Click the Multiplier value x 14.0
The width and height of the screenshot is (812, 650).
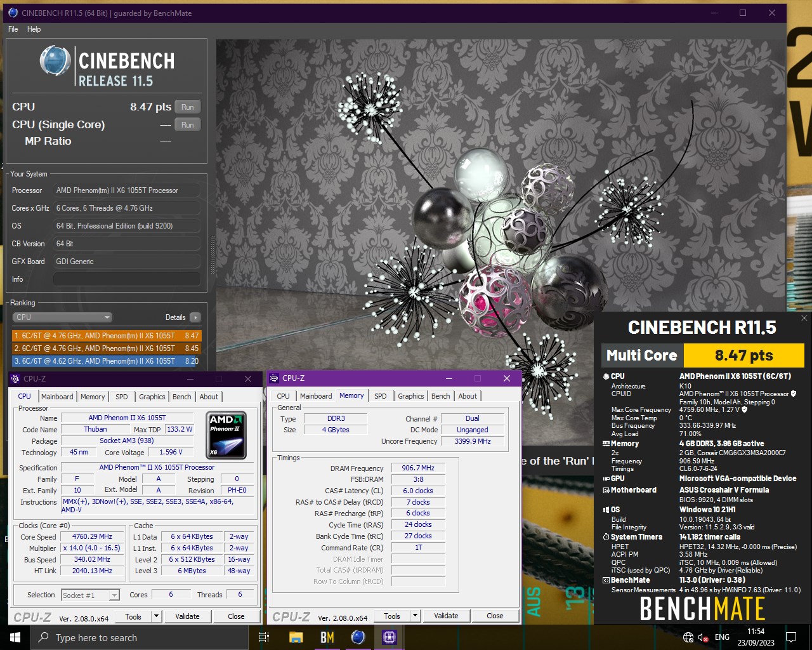93,548
